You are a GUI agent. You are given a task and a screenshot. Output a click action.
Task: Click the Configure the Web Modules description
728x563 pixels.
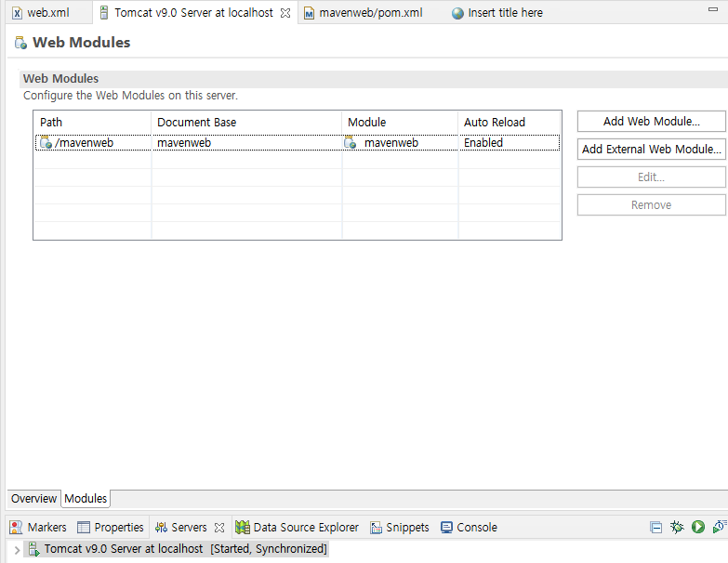tap(130, 96)
